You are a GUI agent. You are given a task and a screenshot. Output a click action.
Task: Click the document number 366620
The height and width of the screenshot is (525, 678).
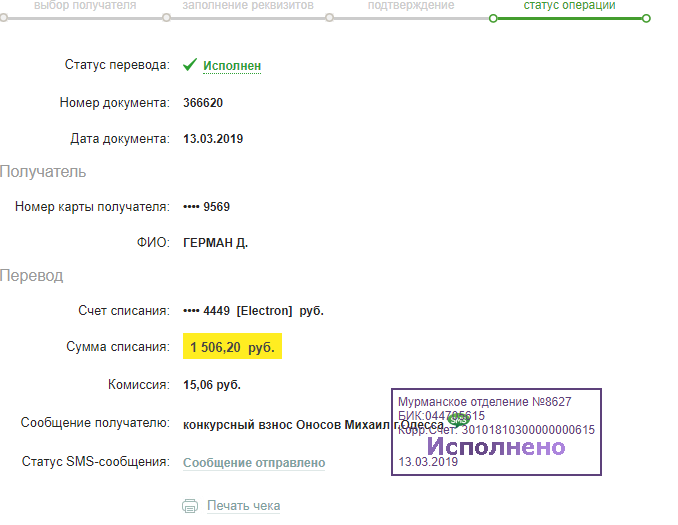(x=203, y=103)
